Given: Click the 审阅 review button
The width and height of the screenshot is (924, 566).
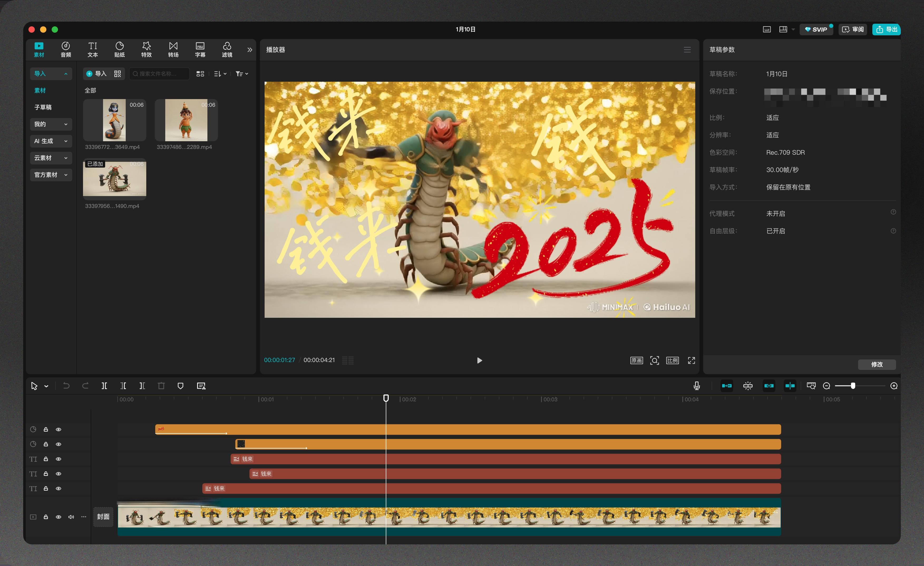Looking at the screenshot, I should (x=853, y=29).
